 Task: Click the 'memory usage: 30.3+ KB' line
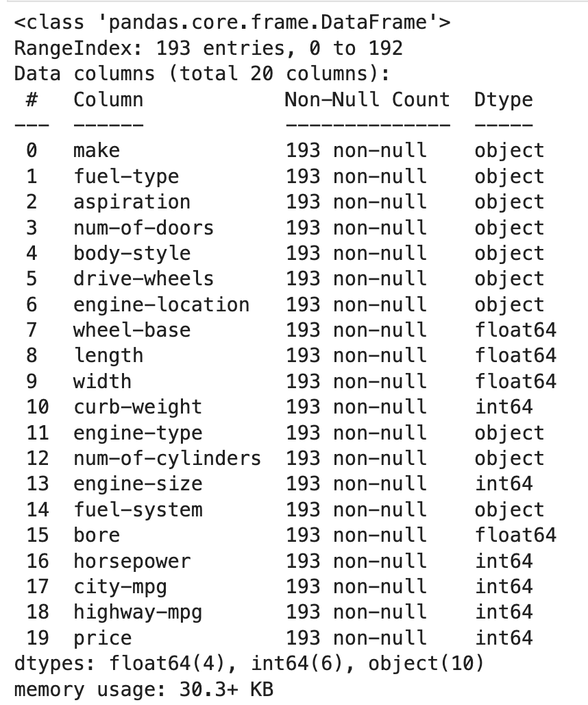pyautogui.click(x=143, y=689)
